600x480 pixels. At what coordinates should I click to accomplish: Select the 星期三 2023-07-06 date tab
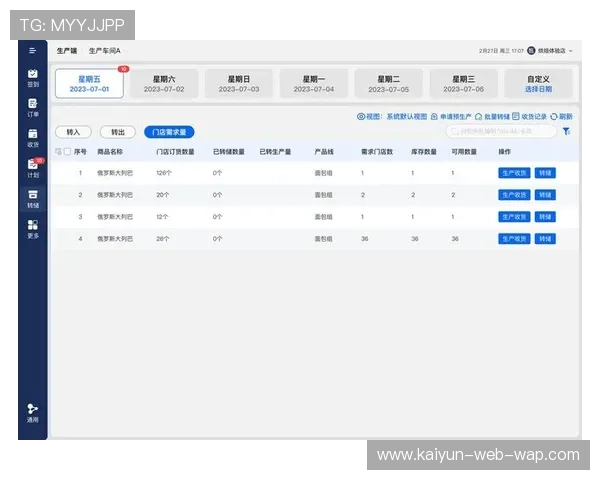[463, 84]
